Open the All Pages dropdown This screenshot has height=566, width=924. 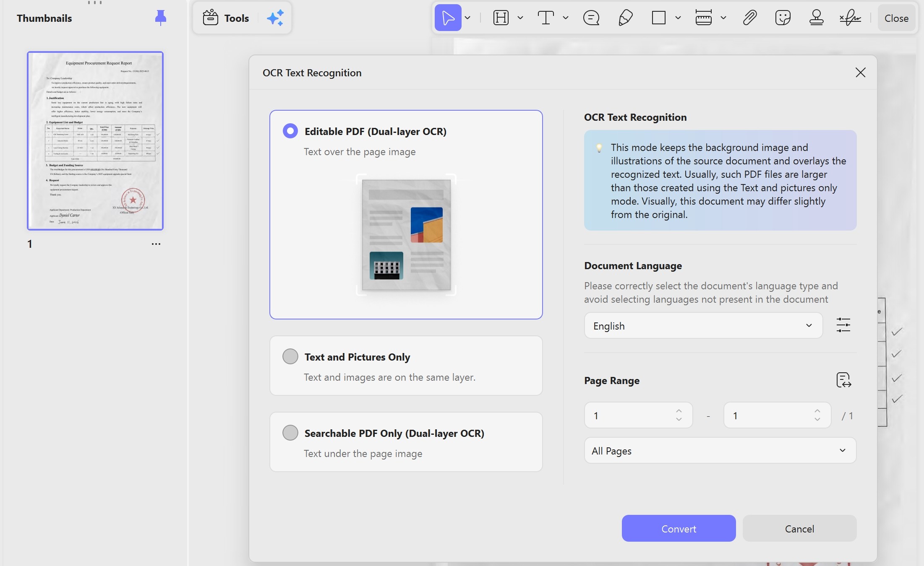click(720, 450)
